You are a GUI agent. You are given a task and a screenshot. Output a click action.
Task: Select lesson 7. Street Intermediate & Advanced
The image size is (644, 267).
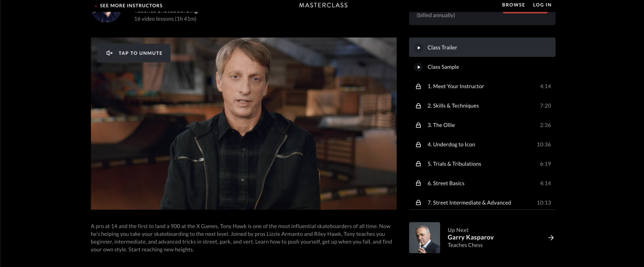(482, 202)
